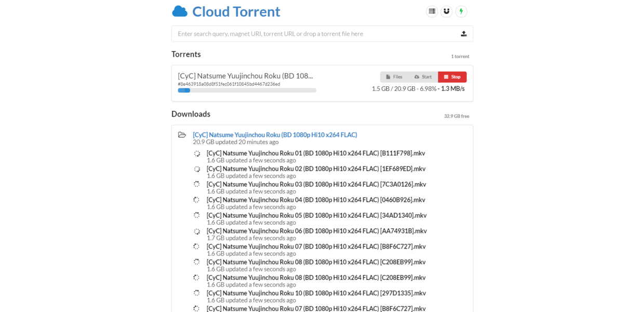Select the Roku 04 [0460B926].mkv file
This screenshot has width=644, height=312.
click(x=316, y=200)
